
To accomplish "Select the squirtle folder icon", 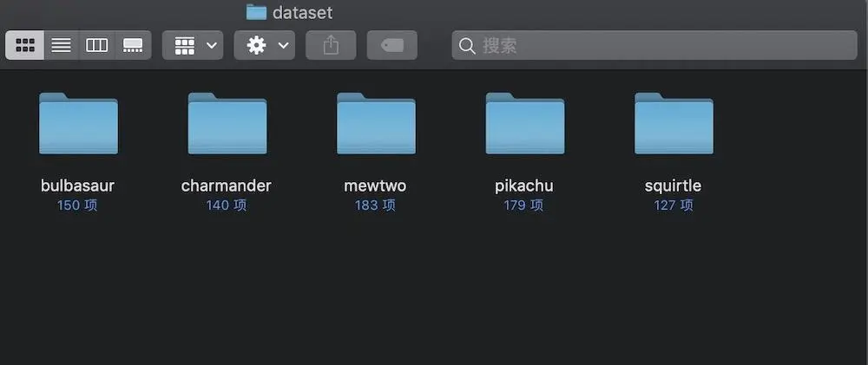I will (x=674, y=123).
